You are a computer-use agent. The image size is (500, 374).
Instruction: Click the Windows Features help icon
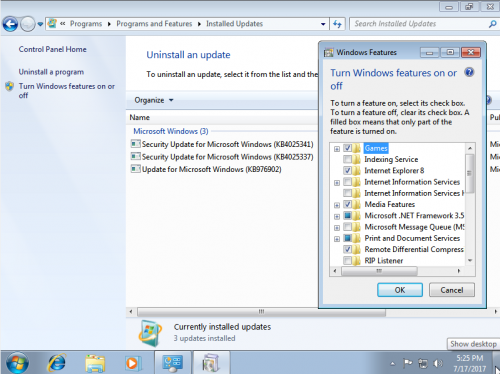pos(469,72)
